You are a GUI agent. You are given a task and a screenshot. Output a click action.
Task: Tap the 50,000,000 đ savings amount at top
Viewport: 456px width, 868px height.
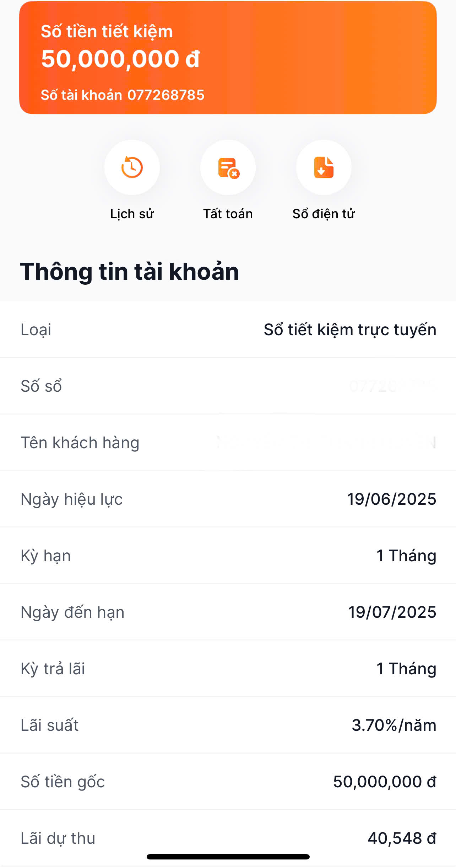120,59
